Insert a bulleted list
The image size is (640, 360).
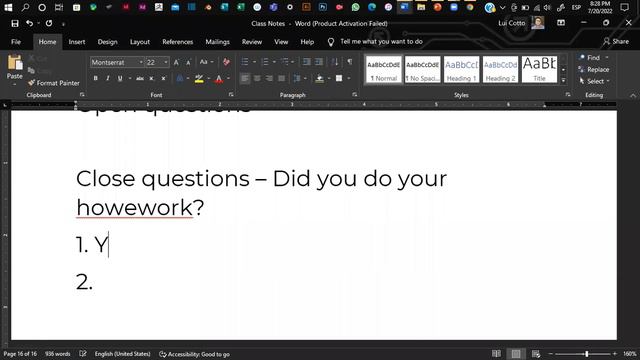pos(245,62)
